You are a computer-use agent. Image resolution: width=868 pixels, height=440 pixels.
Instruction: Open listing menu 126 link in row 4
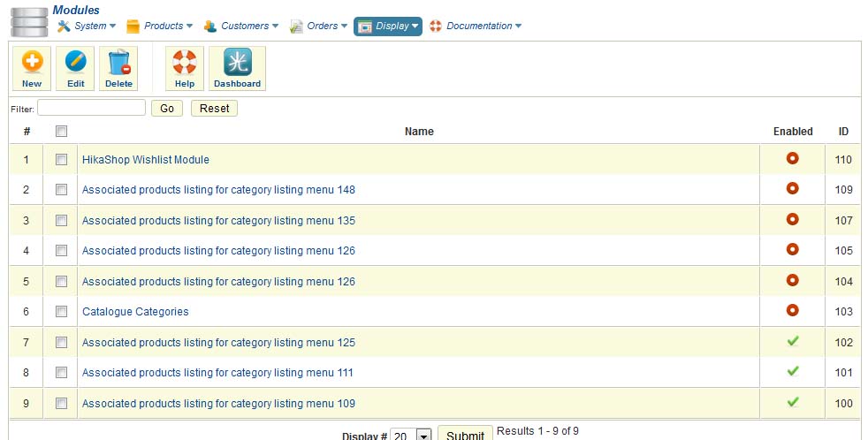[x=218, y=250]
